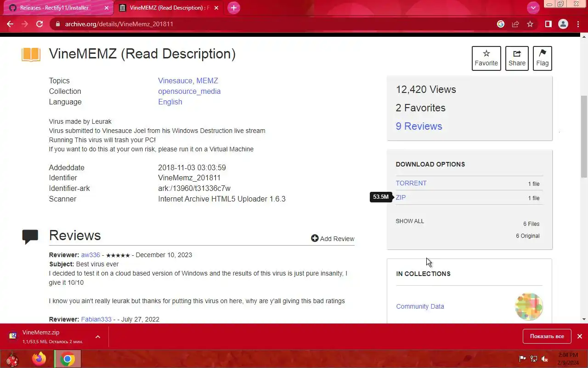The height and width of the screenshot is (368, 588).
Task: Open a new tab with plus button
Action: coord(234,8)
